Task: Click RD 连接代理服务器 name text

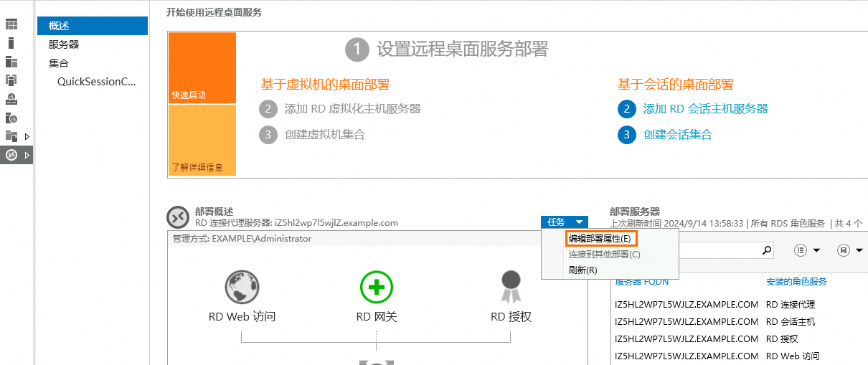Action: click(x=297, y=223)
